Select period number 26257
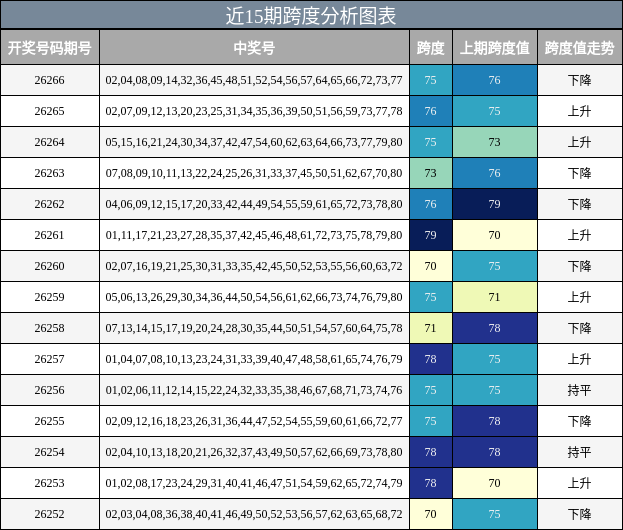The width and height of the screenshot is (623, 530). click(49, 359)
